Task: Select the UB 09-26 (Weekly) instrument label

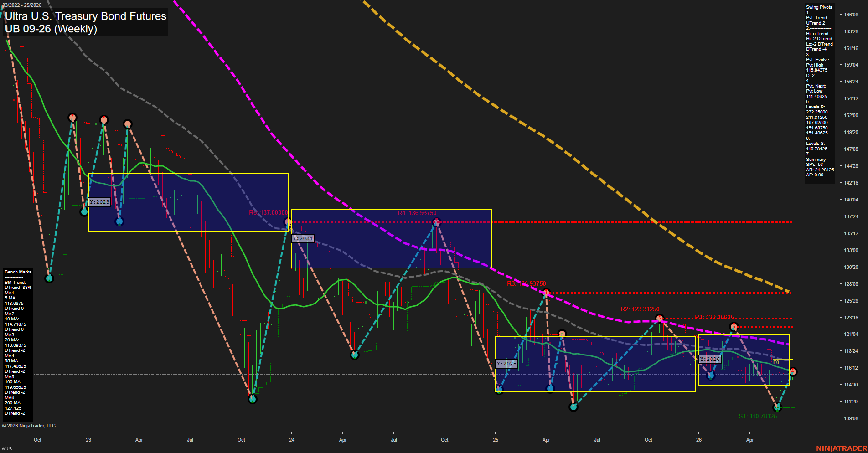Action: [51, 29]
